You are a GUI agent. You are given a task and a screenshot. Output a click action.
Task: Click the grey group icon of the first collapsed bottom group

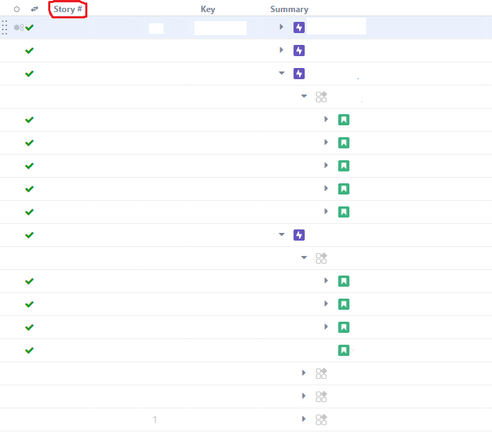point(321,373)
